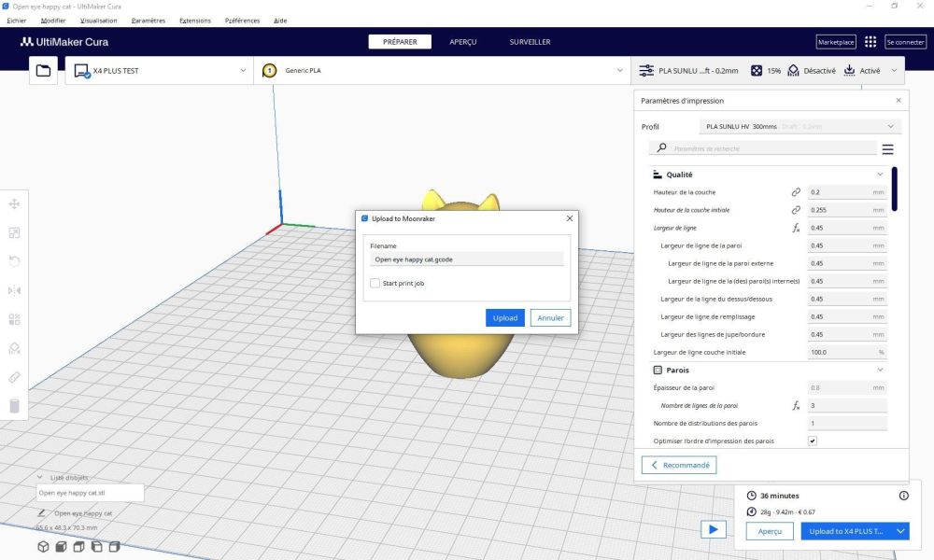Select the Rotate tool in left toolbar
The height and width of the screenshot is (560, 934).
pyautogui.click(x=14, y=261)
